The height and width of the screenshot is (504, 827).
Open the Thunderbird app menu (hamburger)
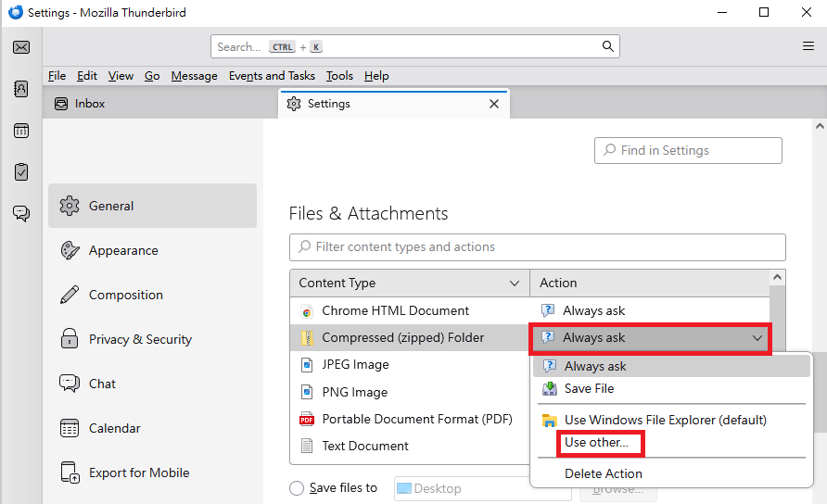pyautogui.click(x=808, y=46)
